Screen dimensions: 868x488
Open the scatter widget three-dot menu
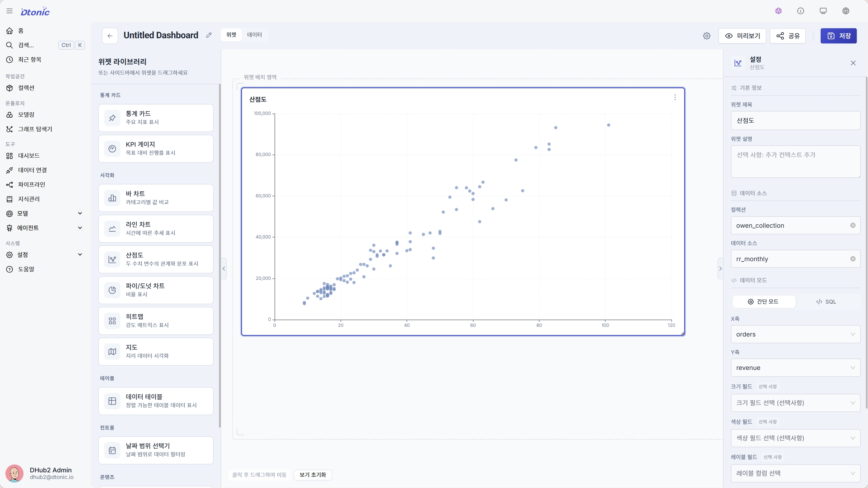(675, 97)
